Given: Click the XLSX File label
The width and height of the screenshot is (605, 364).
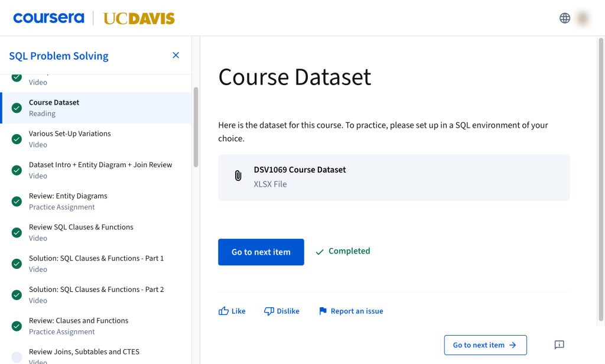Looking at the screenshot, I should click(x=270, y=184).
